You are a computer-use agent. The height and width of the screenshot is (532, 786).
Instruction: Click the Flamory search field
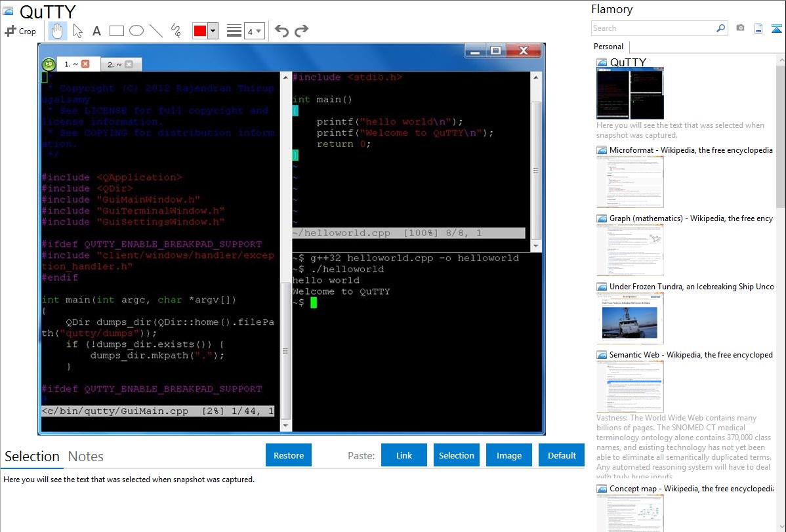point(653,28)
